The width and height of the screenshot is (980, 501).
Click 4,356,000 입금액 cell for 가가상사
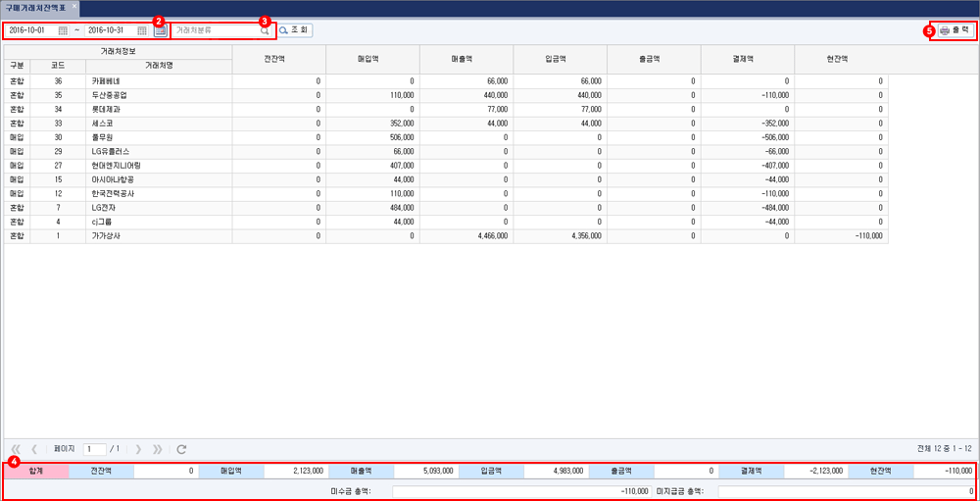pyautogui.click(x=560, y=236)
